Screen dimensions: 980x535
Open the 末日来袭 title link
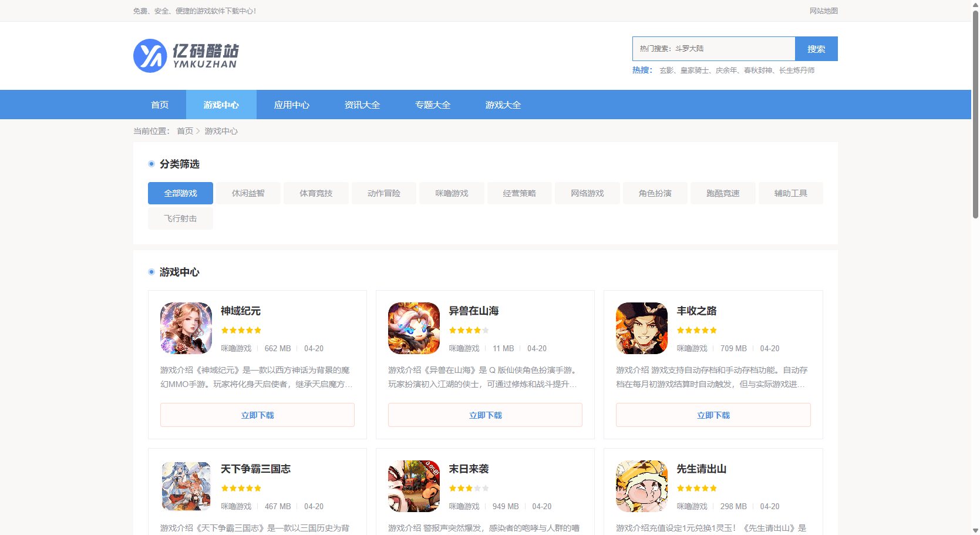469,469
